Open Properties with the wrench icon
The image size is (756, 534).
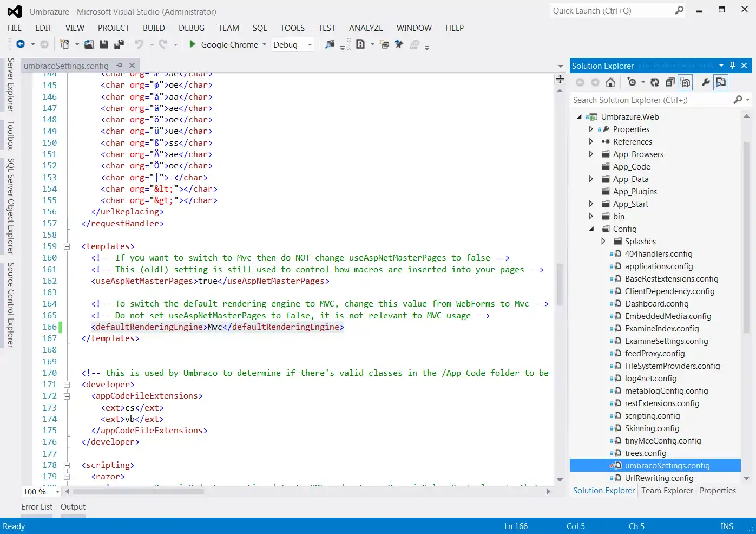click(x=706, y=82)
